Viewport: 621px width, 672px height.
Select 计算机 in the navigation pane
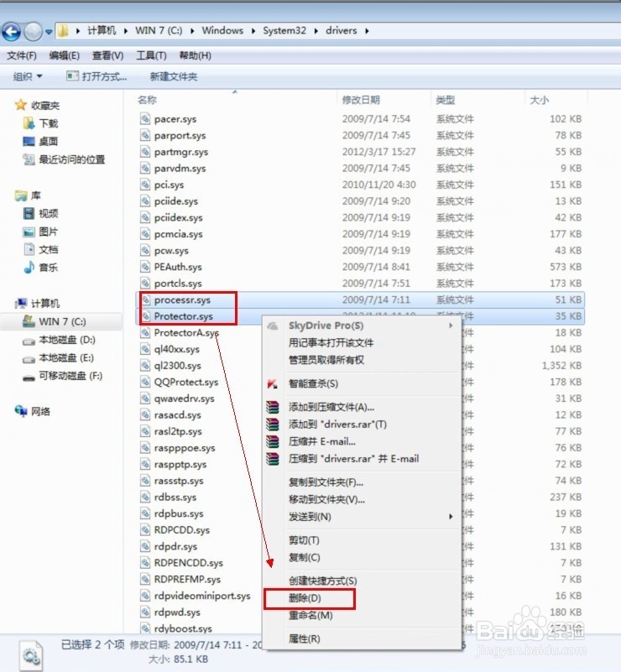37,304
